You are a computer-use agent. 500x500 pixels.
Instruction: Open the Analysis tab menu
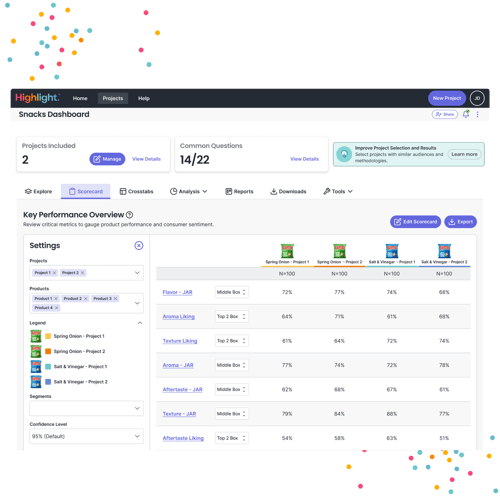(x=189, y=191)
